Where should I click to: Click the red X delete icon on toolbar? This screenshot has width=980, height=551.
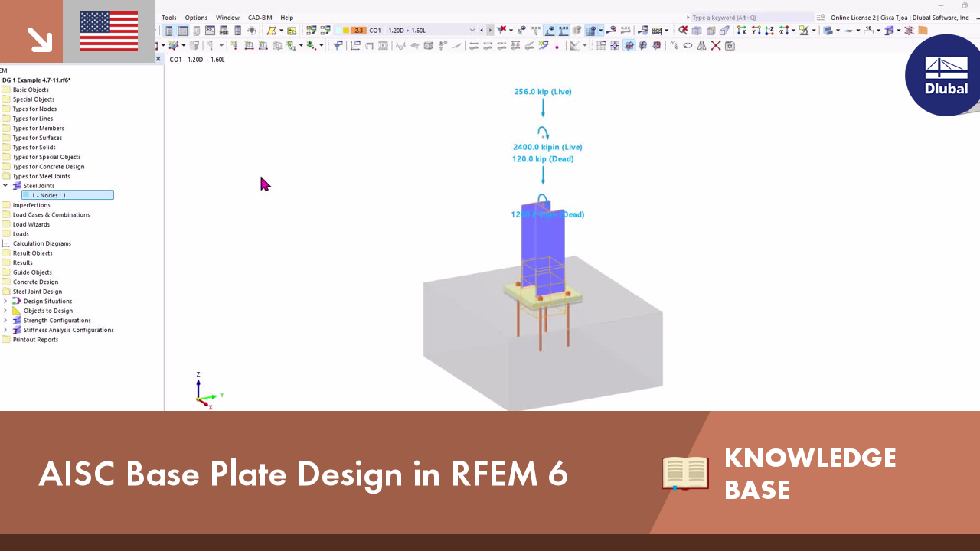[716, 46]
